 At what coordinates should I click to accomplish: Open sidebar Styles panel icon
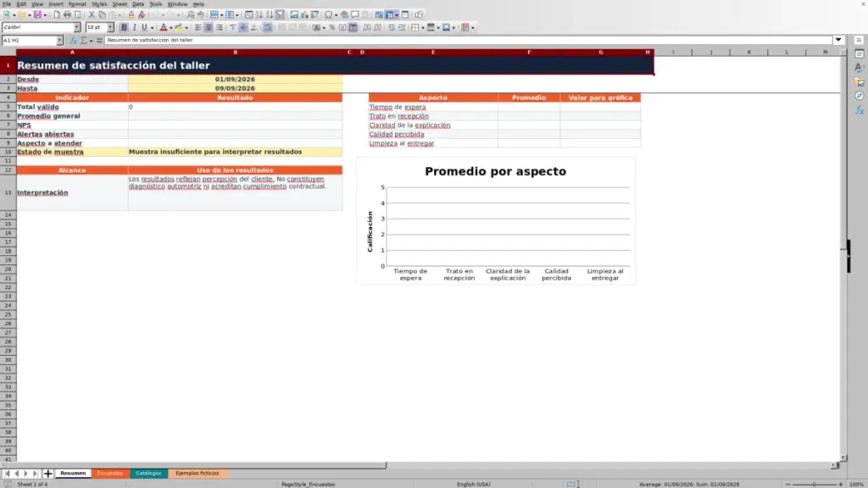tap(860, 68)
